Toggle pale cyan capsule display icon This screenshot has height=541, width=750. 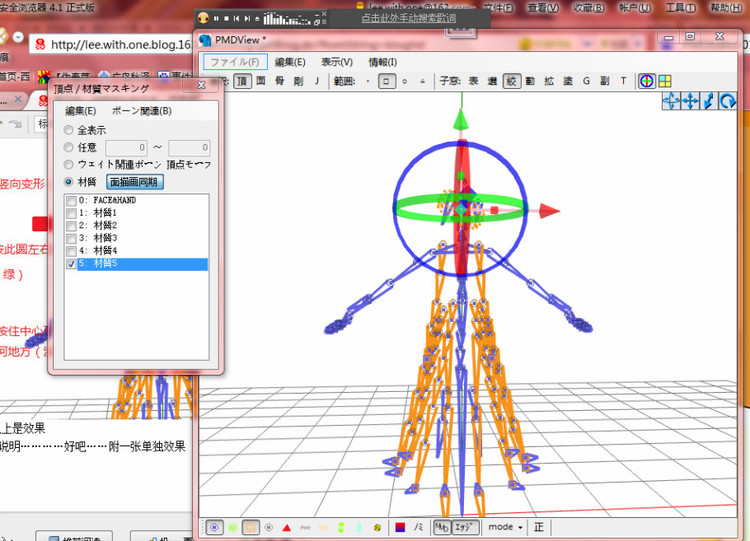pos(359,527)
